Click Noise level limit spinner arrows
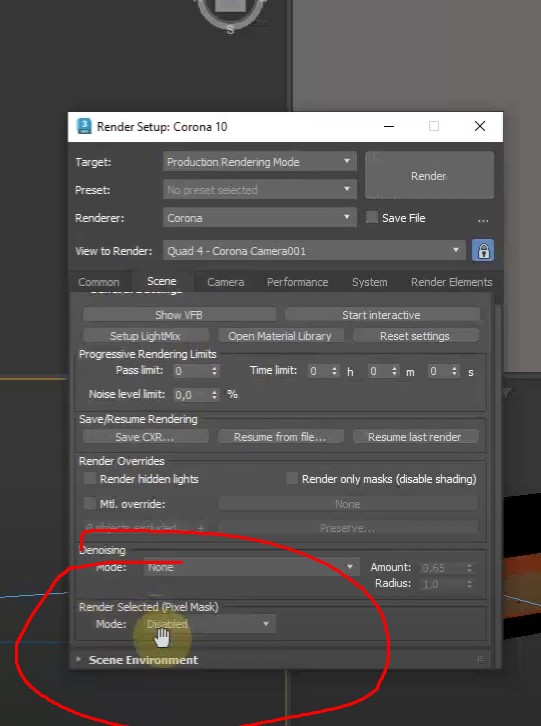This screenshot has width=541, height=726. (214, 394)
